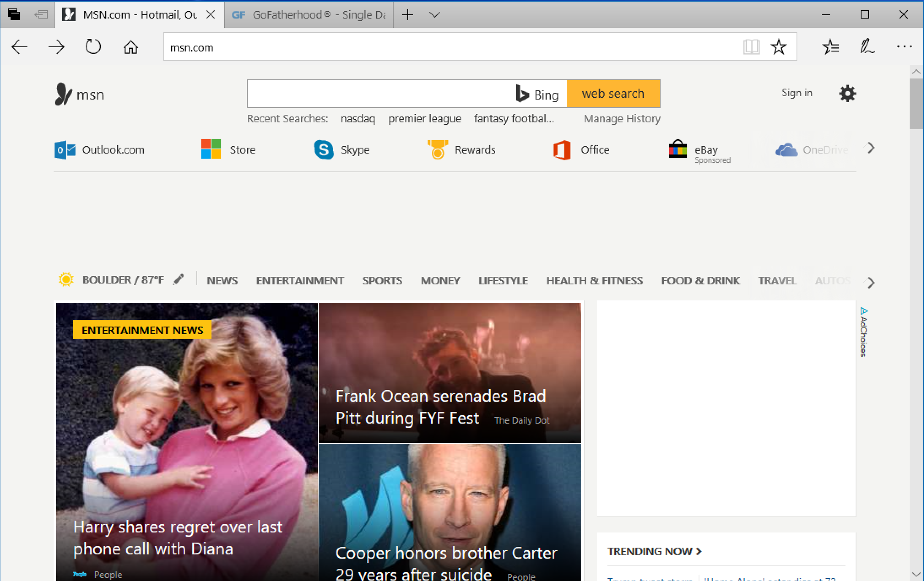Close the MSN.com tab
This screenshot has height=581, width=924.
click(210, 15)
